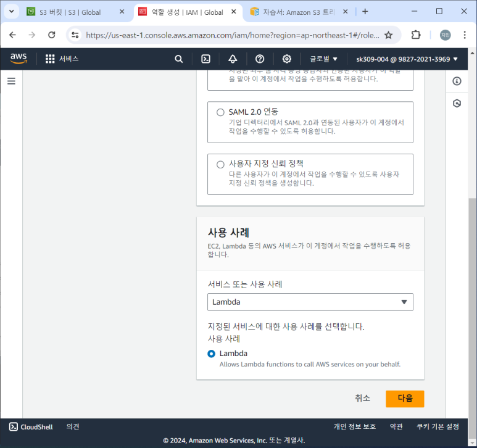Open 쿠키 기본 설정 link

tap(438, 426)
